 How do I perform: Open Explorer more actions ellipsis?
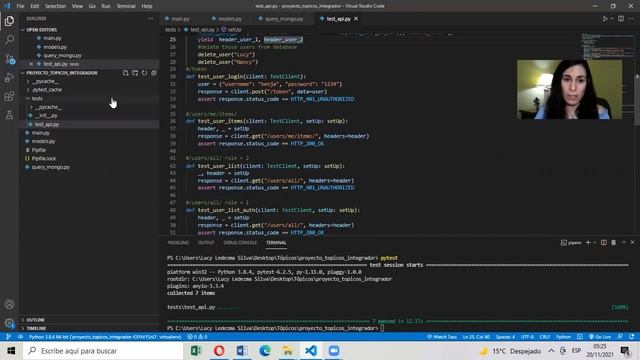(151, 18)
